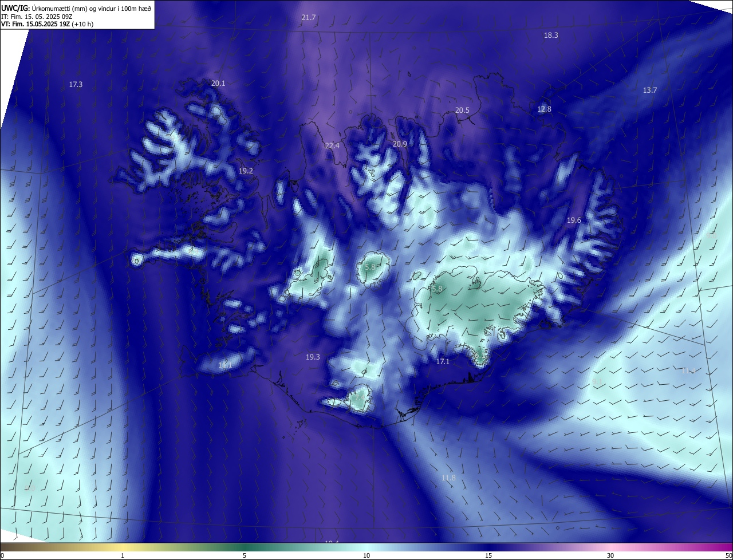Click the 17.3 value label

pos(76,84)
